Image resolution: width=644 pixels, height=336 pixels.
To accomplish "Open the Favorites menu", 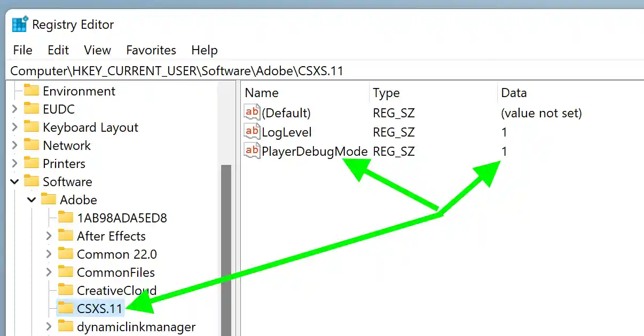I will click(x=151, y=50).
